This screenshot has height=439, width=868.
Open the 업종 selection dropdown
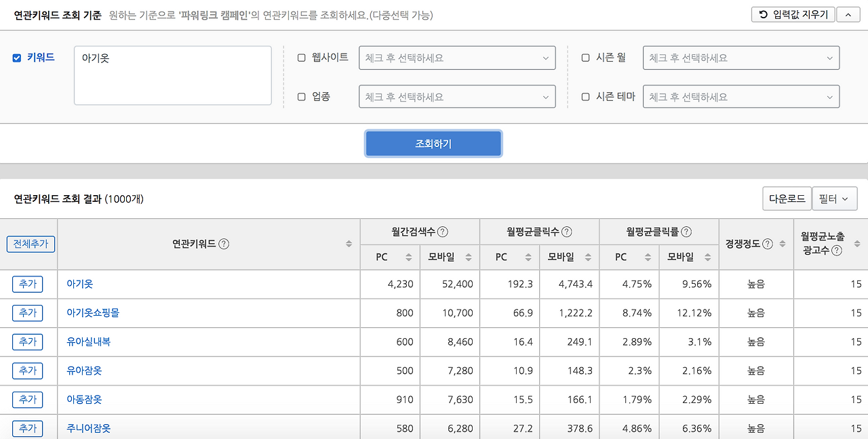coord(456,96)
